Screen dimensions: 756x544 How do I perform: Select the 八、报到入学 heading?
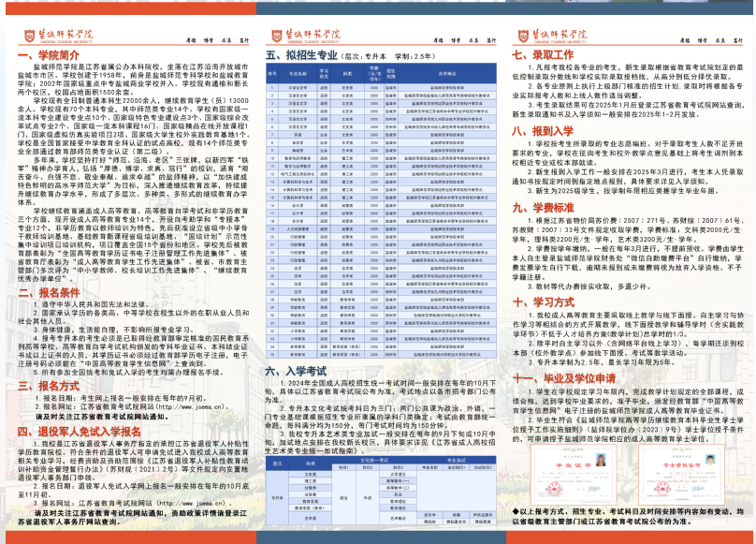point(543,131)
